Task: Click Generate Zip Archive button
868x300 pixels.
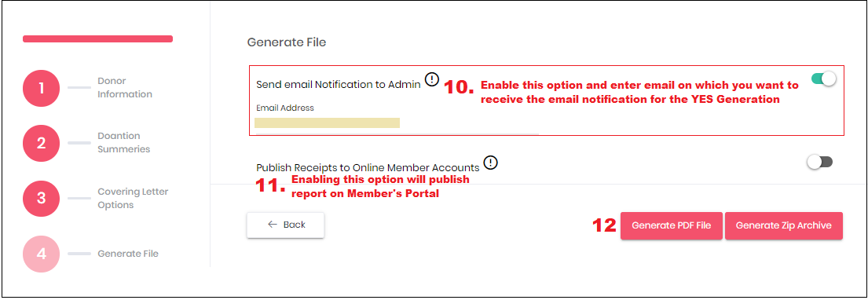Action: (783, 226)
